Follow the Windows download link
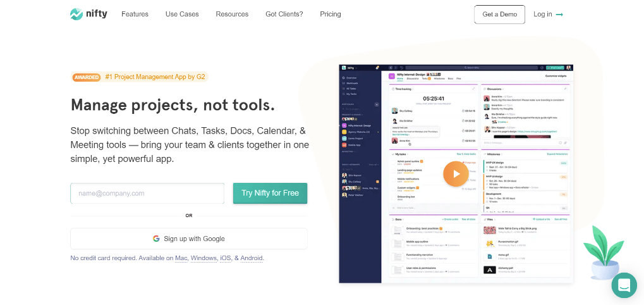The image size is (644, 305). click(x=204, y=258)
